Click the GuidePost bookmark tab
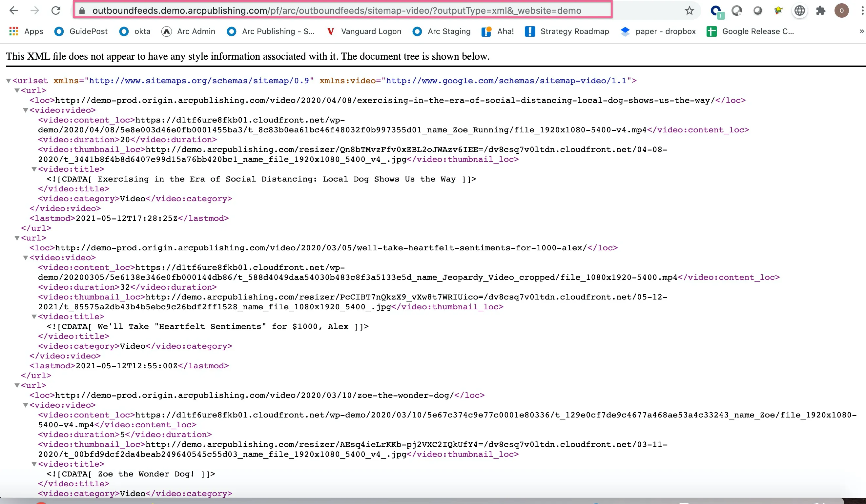The width and height of the screenshot is (866, 504). click(88, 31)
